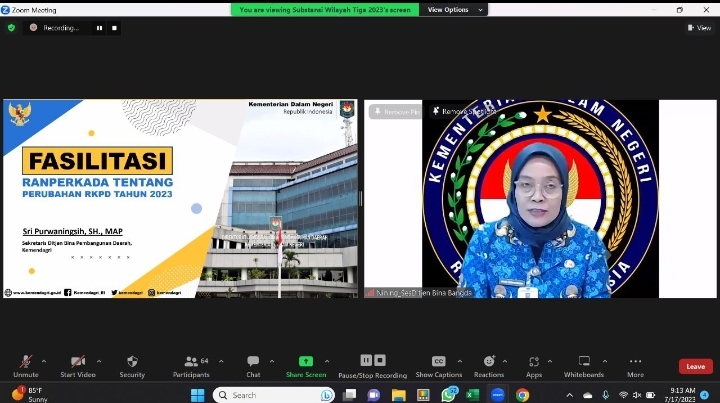The width and height of the screenshot is (720, 403).
Task: Click the red Leave button
Action: tap(695, 366)
